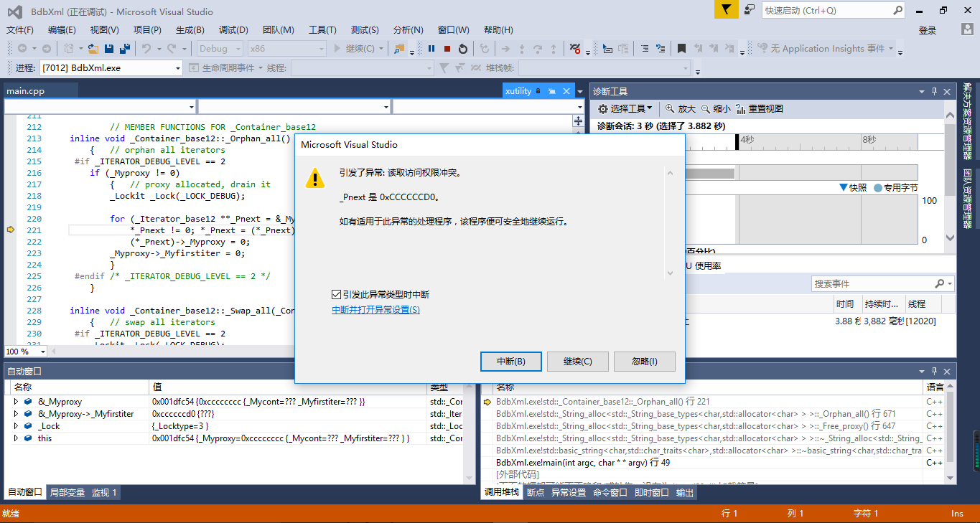Select BdbXml.exe!main(int argc, char ** argv) stack frame
Screen dimensions: 980x523
pyautogui.click(x=583, y=463)
